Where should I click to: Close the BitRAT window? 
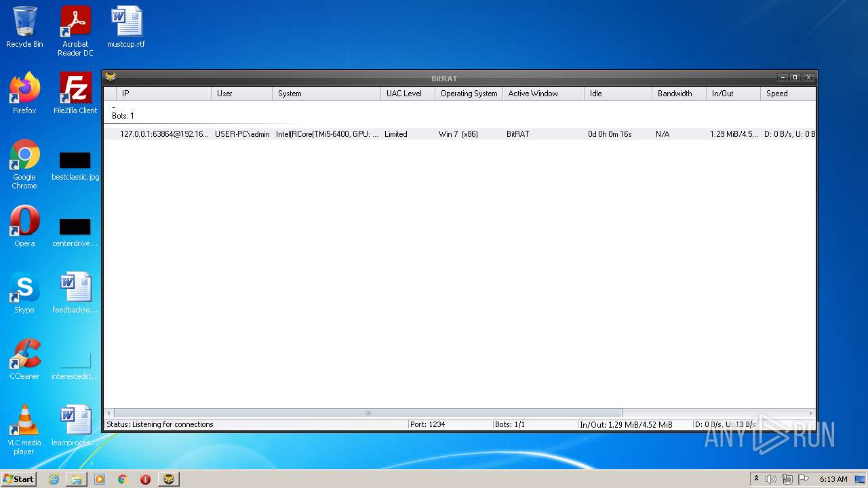[x=808, y=77]
